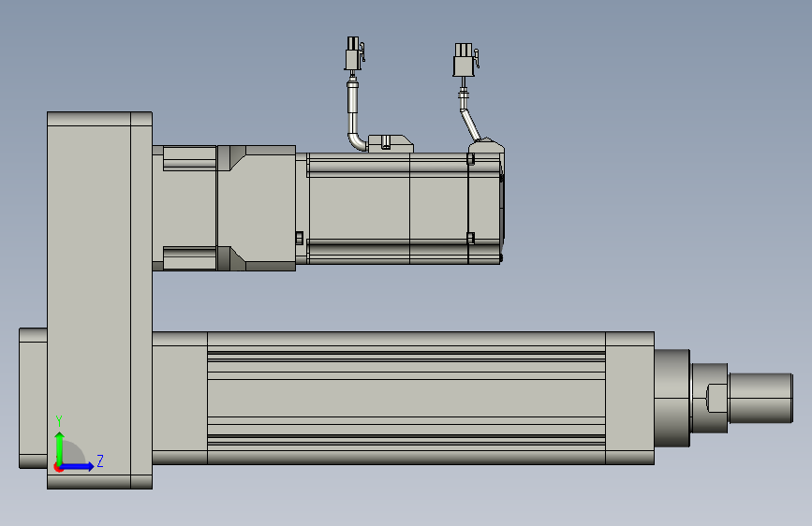Select the small rear block behind housing plate

pos(33,398)
